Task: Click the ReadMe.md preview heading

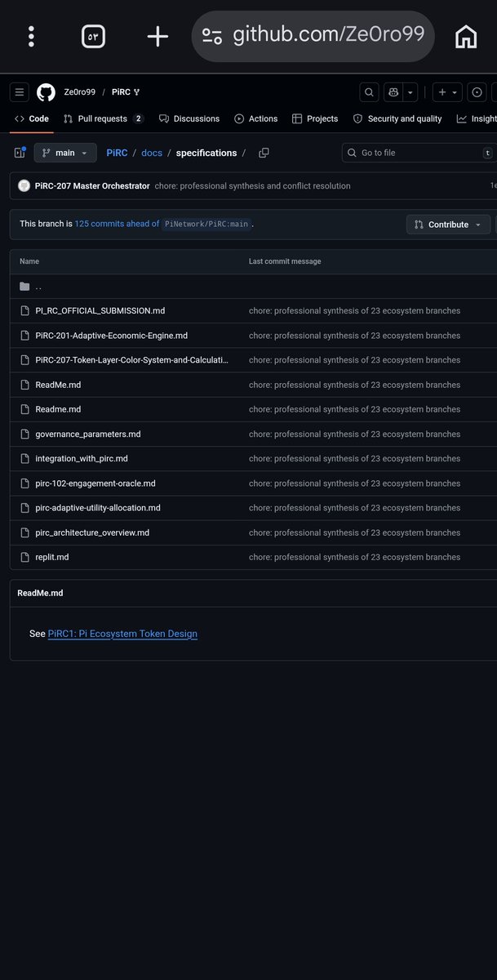Action: click(x=40, y=593)
